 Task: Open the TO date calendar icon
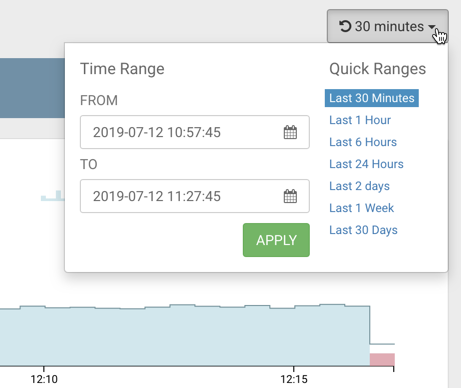[x=290, y=196]
